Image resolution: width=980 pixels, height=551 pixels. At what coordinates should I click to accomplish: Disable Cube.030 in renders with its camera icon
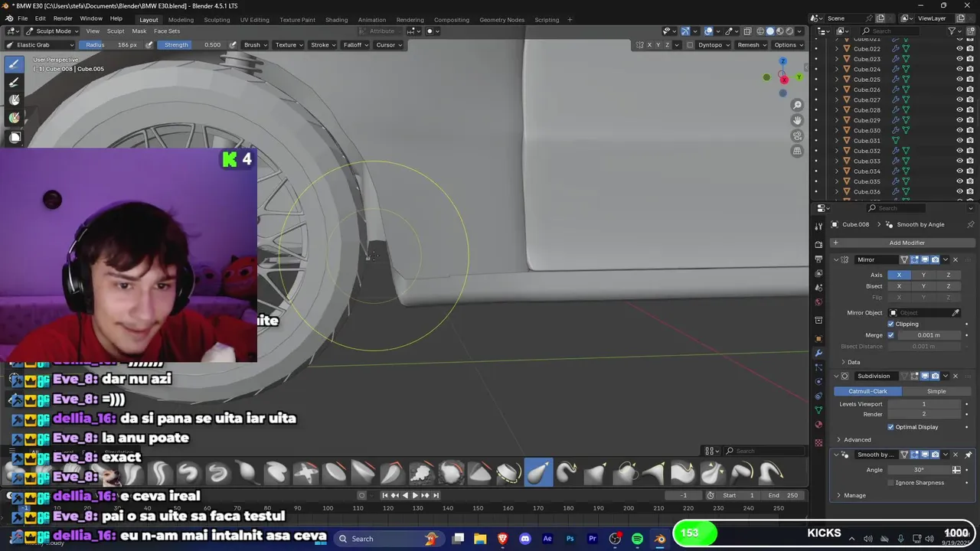click(969, 130)
